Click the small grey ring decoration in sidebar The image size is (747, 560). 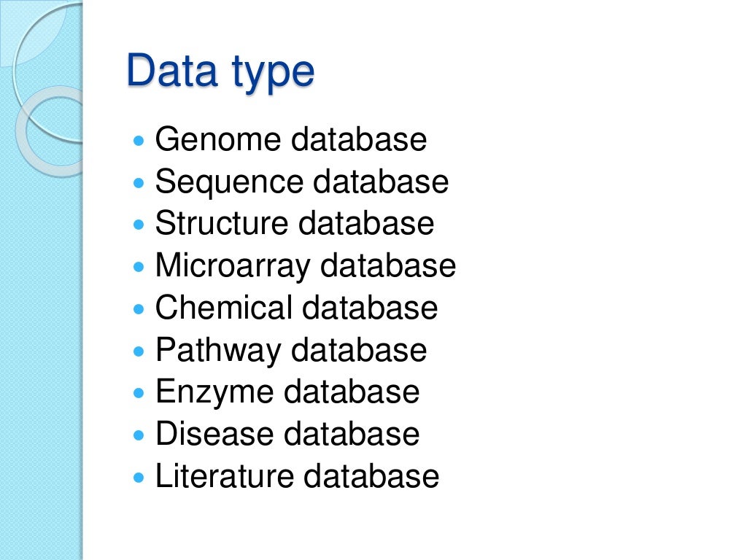(x=50, y=131)
